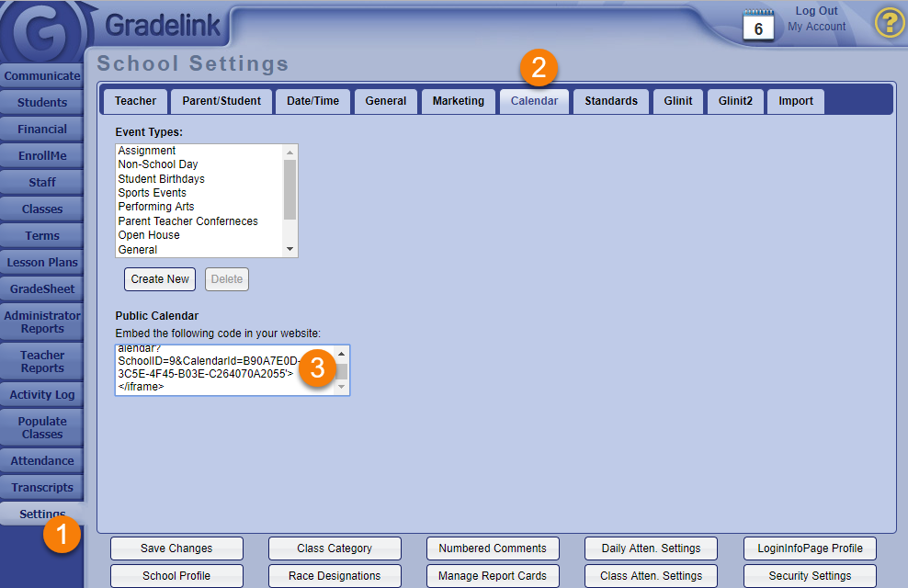Screen dimensions: 908x588
Task: Open the My Account link
Action: coord(816,27)
